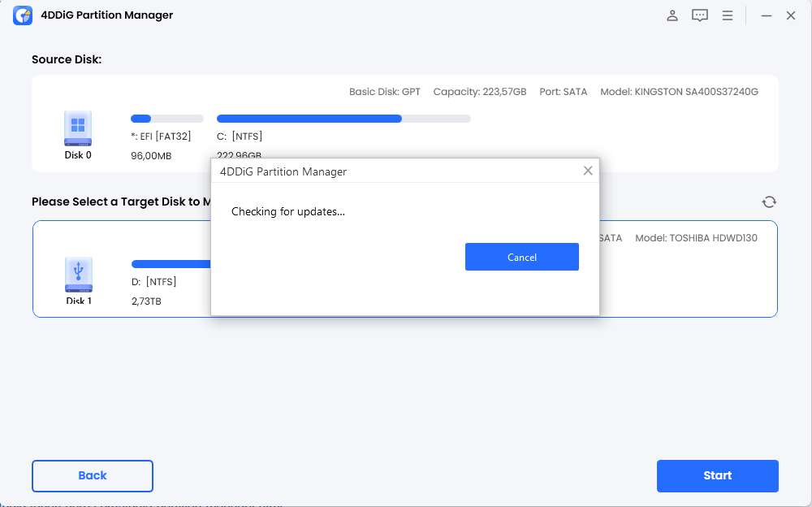Click the Back button
This screenshot has width=812, height=507.
point(93,476)
